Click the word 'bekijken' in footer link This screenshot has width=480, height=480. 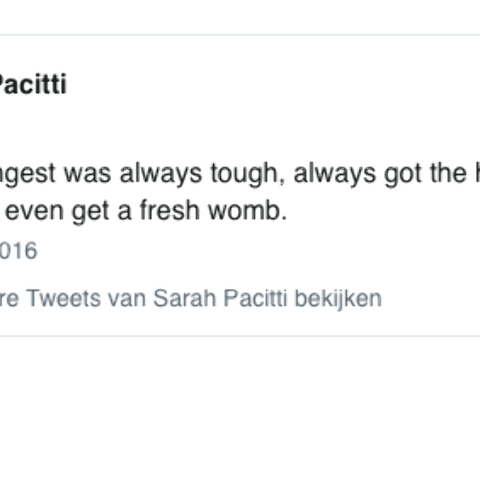[338, 298]
